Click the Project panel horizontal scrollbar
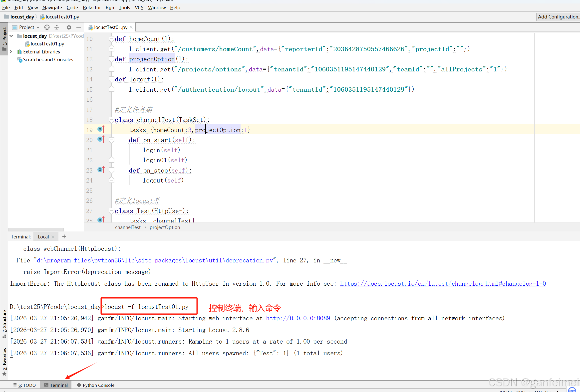The height and width of the screenshot is (392, 580). 36,229
